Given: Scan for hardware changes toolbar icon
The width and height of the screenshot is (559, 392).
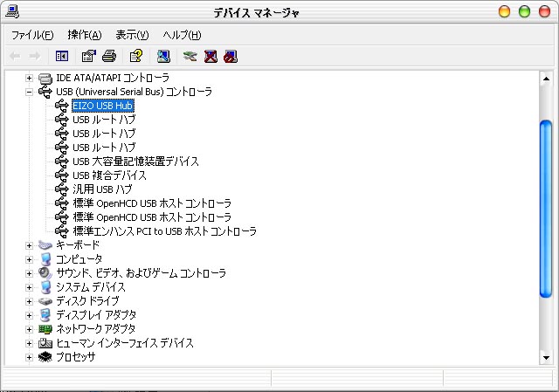Looking at the screenshot, I should pos(163,56).
